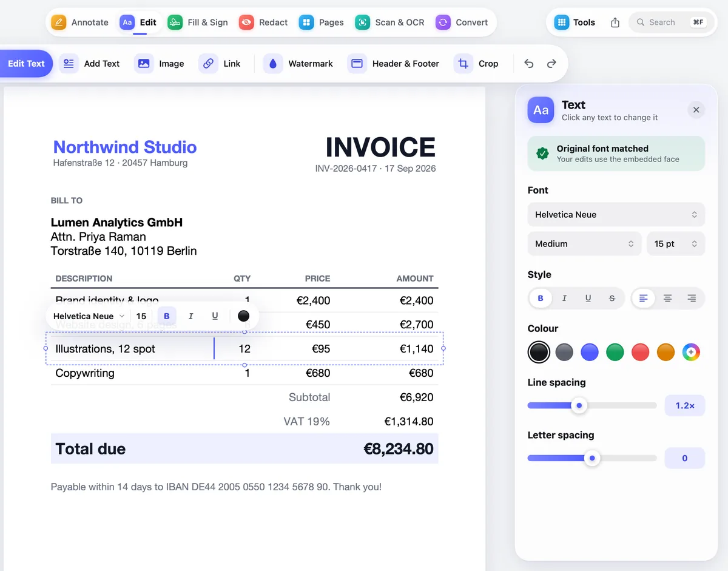
Task: Open the Convert tab
Action: (462, 22)
